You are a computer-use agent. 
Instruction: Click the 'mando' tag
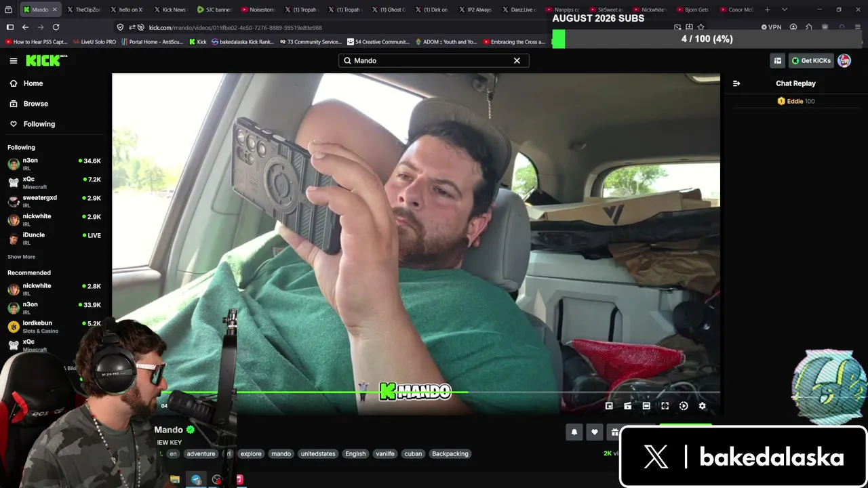281,454
